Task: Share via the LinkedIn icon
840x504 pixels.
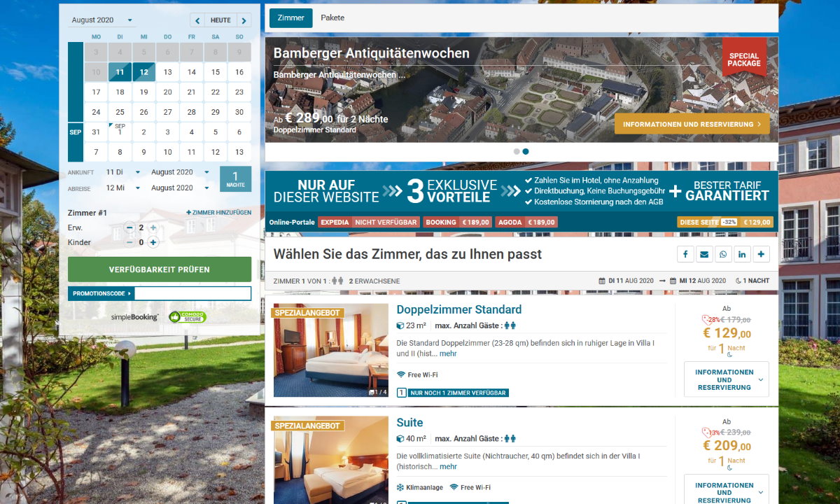Action: tap(742, 254)
